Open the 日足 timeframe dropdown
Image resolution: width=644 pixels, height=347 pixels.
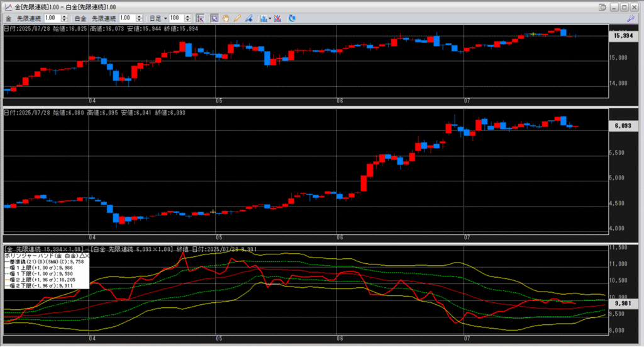tap(165, 18)
